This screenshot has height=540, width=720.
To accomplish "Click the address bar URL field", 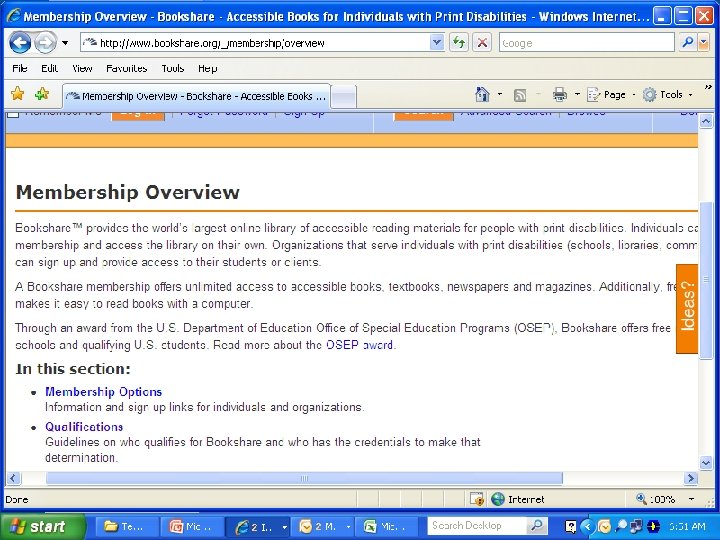I will tap(255, 43).
